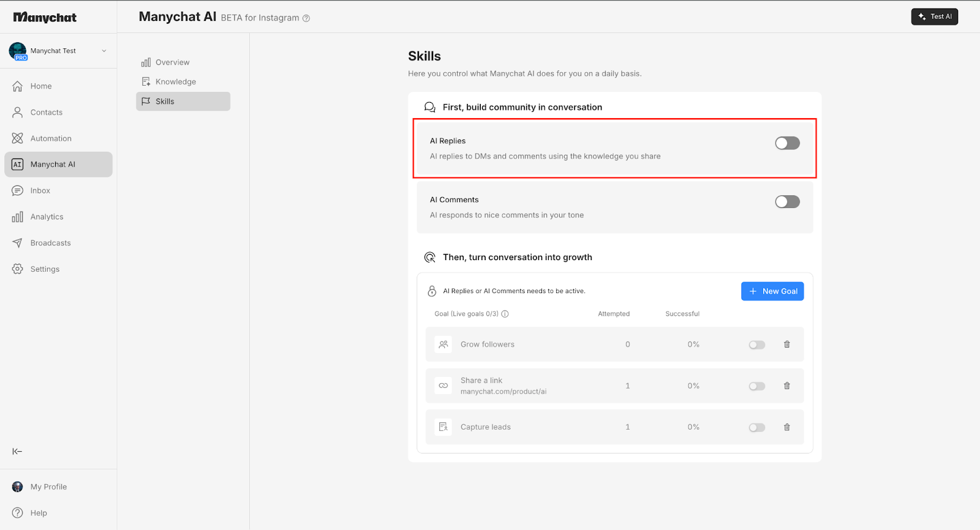Click help icon beside BETA for Instagram
Screen dimensions: 980x530
click(x=306, y=18)
